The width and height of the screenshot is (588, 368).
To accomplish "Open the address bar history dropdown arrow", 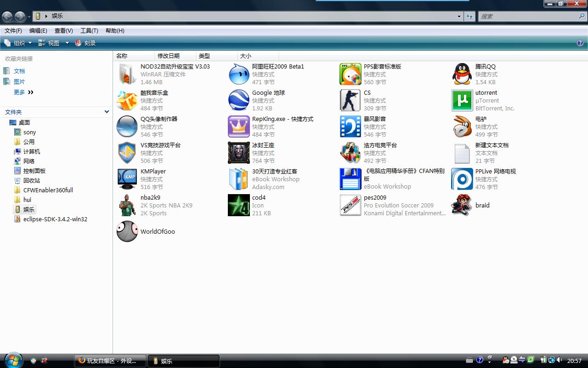I will pyautogui.click(x=459, y=16).
